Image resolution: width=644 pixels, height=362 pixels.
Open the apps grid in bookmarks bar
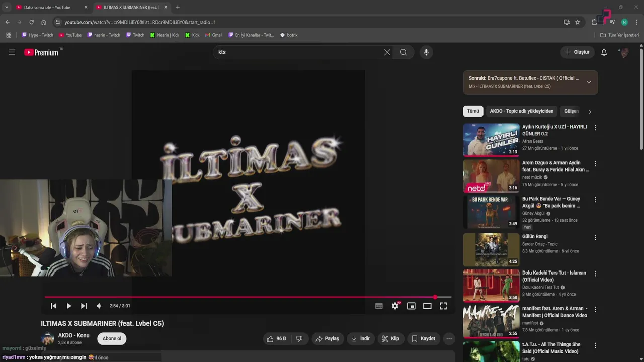click(x=9, y=35)
